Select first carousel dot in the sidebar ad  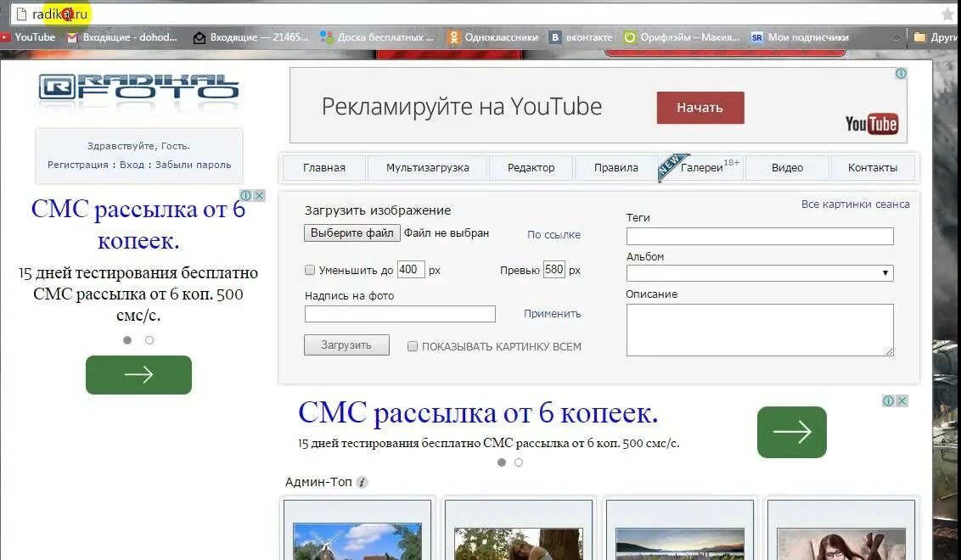[x=127, y=340]
